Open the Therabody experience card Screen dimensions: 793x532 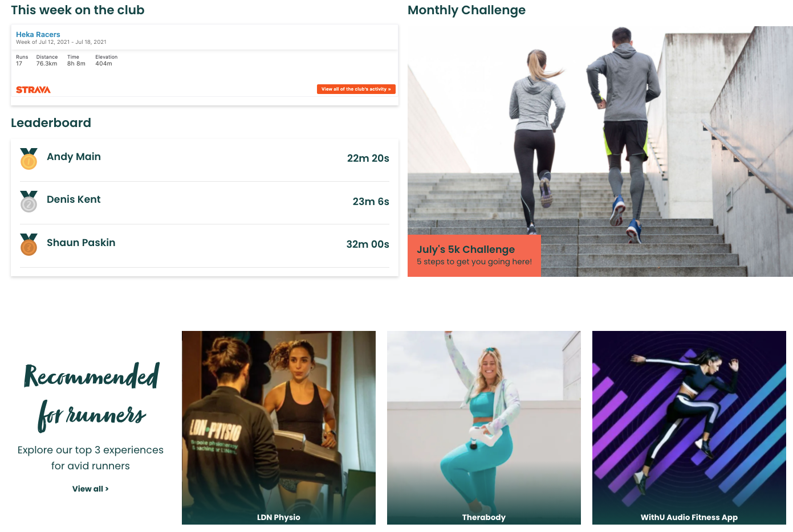click(x=484, y=428)
